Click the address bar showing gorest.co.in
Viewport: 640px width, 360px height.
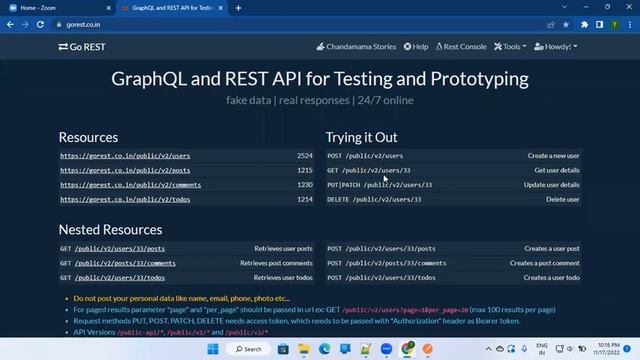click(x=302, y=24)
